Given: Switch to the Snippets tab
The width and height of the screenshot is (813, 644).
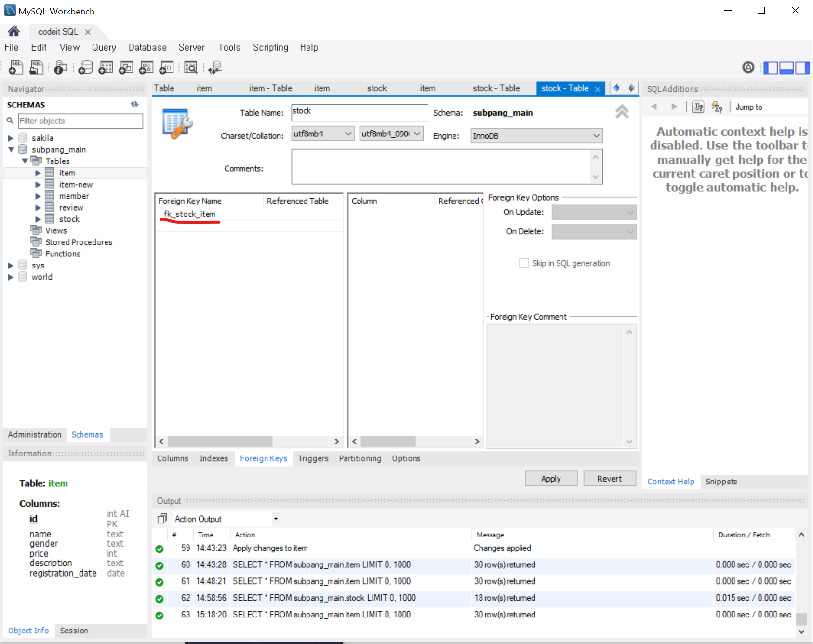Looking at the screenshot, I should (721, 482).
